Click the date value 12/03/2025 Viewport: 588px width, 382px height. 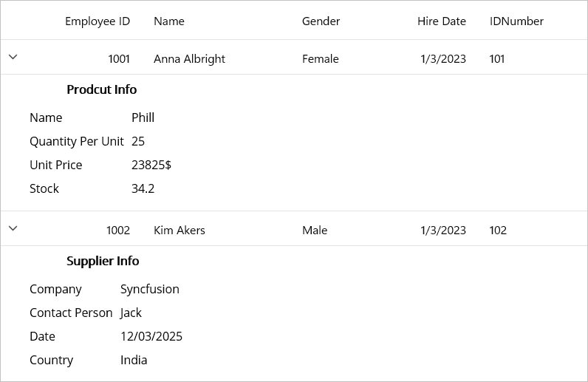(151, 336)
